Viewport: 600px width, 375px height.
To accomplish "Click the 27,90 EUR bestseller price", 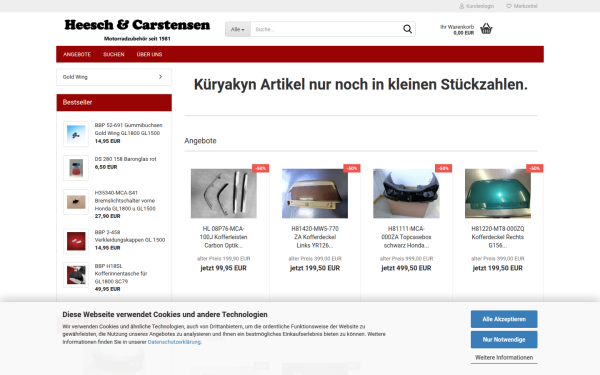I will (x=108, y=216).
